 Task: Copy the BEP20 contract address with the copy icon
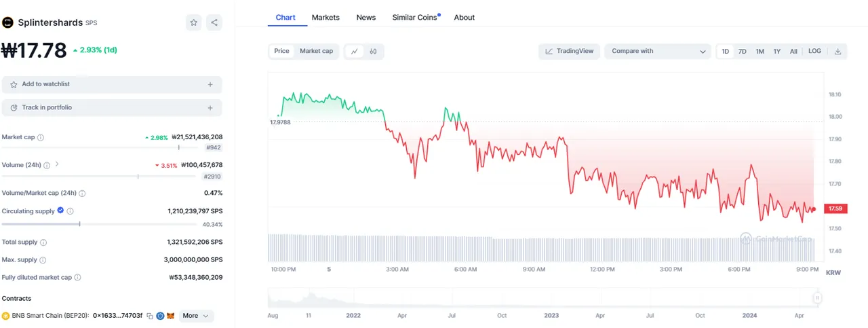click(150, 316)
